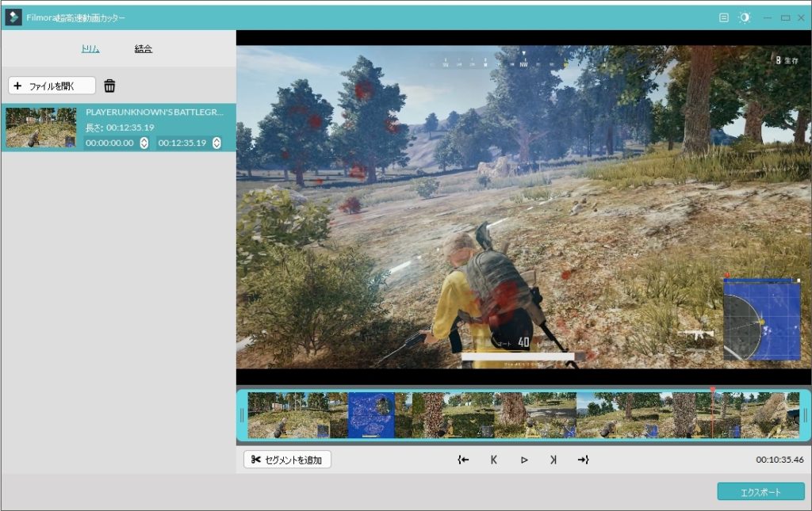Click the end time field 00:12:35.19
This screenshot has height=511, width=812.
click(x=182, y=143)
